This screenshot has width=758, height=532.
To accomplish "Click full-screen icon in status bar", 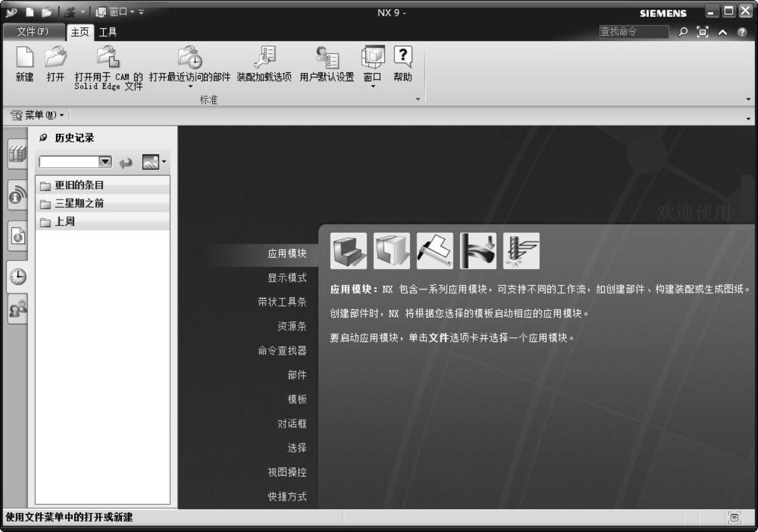I will tap(734, 517).
